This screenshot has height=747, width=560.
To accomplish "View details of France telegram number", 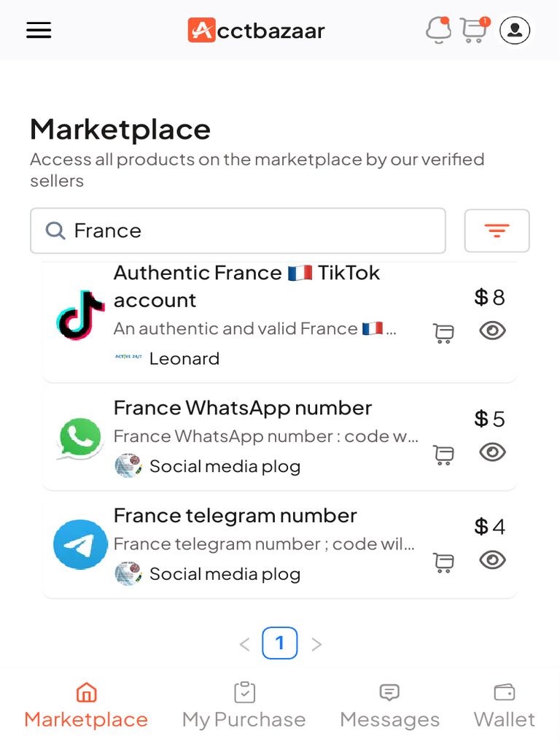I will [x=493, y=560].
